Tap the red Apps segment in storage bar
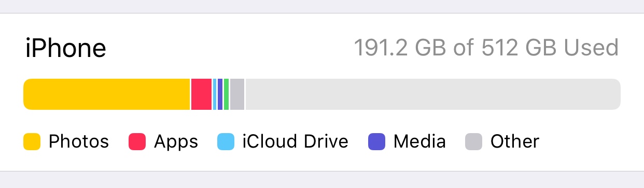Image resolution: width=644 pixels, height=188 pixels. click(x=202, y=94)
